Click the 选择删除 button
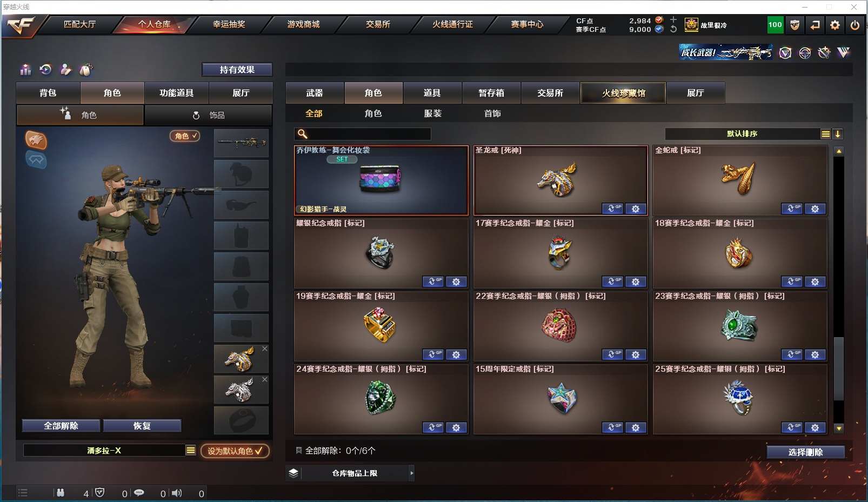The image size is (868, 502). pos(806,452)
